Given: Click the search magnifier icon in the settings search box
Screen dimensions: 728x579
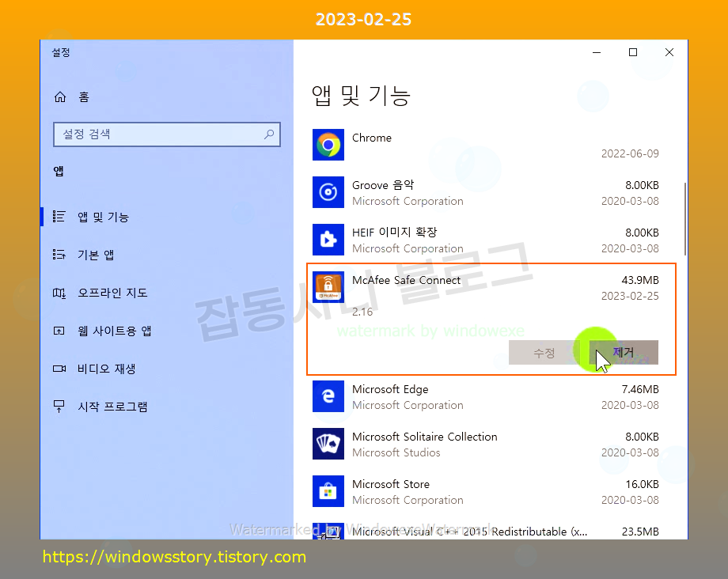Looking at the screenshot, I should [x=269, y=134].
